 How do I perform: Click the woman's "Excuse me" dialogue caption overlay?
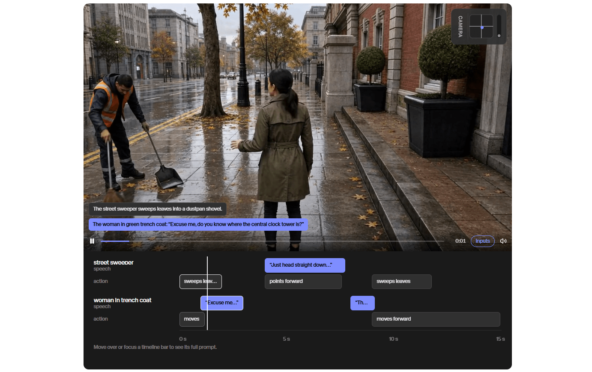click(198, 224)
